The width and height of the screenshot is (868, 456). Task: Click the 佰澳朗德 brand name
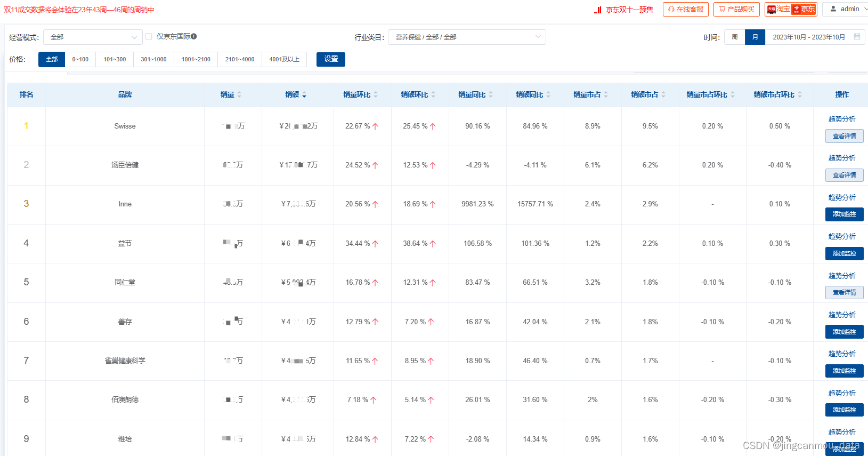pyautogui.click(x=125, y=399)
